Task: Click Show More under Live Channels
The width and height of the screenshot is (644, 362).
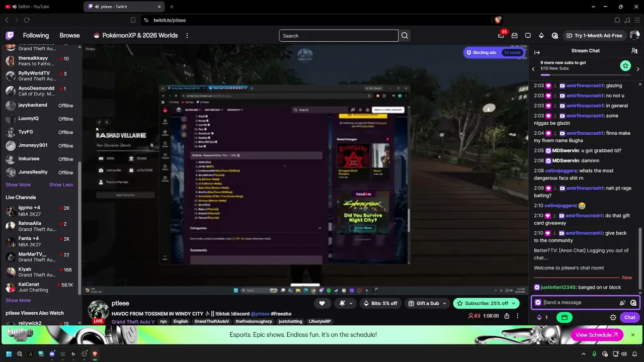Action: (18, 300)
